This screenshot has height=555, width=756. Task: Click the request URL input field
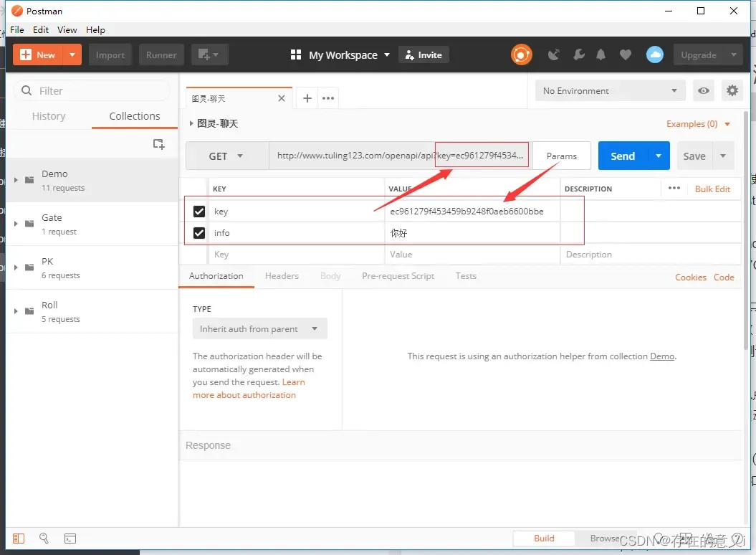(x=400, y=156)
